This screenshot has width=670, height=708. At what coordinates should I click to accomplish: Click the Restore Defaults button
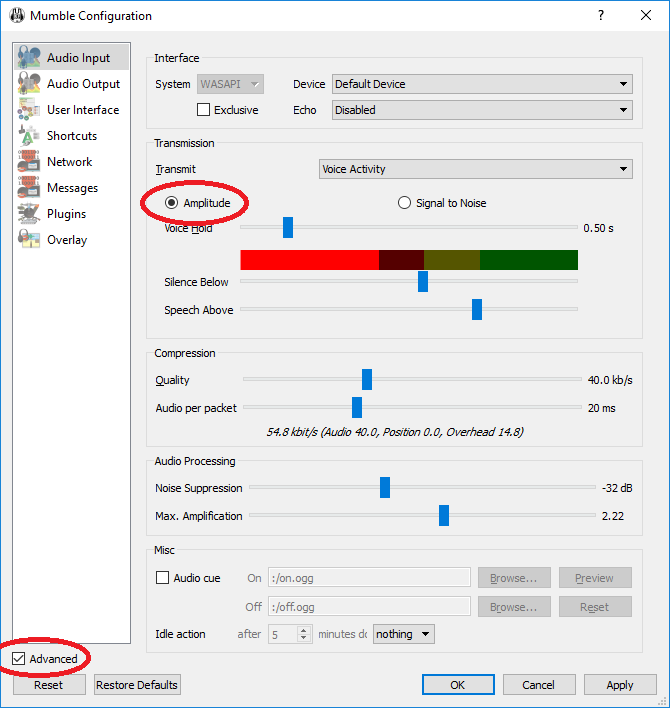137,685
